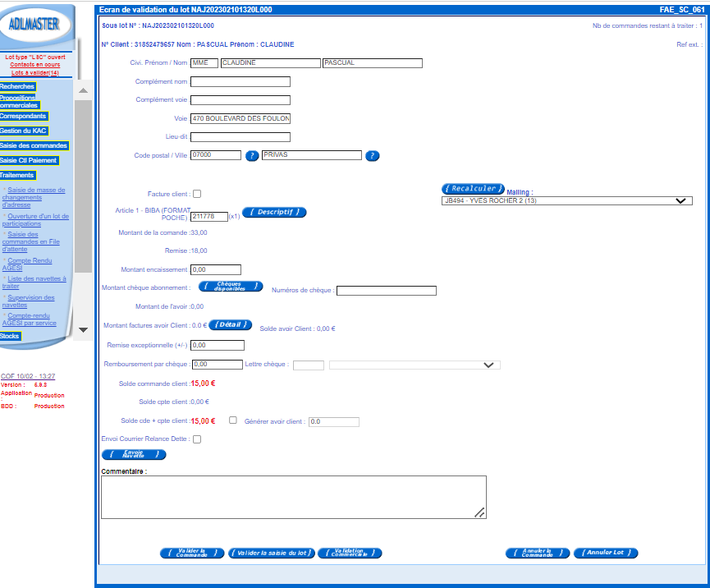Click Annuler Lot button
The image size is (710, 588).
coord(606,554)
